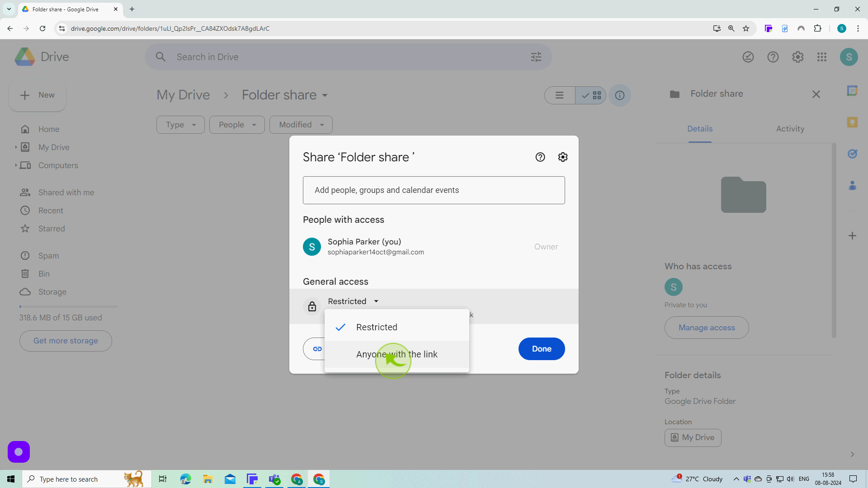Click get add-ons plus icon

(853, 236)
